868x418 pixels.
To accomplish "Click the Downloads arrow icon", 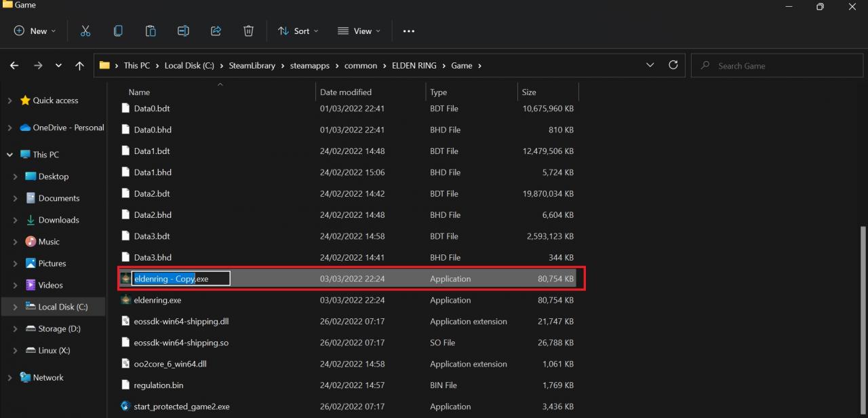I will (31, 220).
